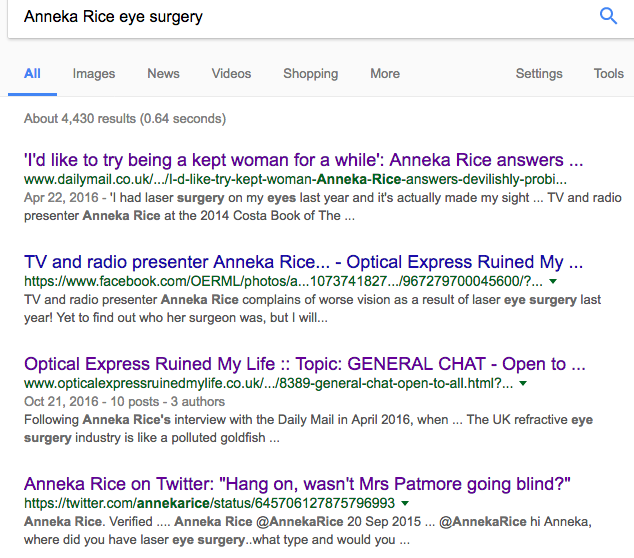Image resolution: width=634 pixels, height=558 pixels.
Task: Select the All results tab
Action: (x=33, y=74)
